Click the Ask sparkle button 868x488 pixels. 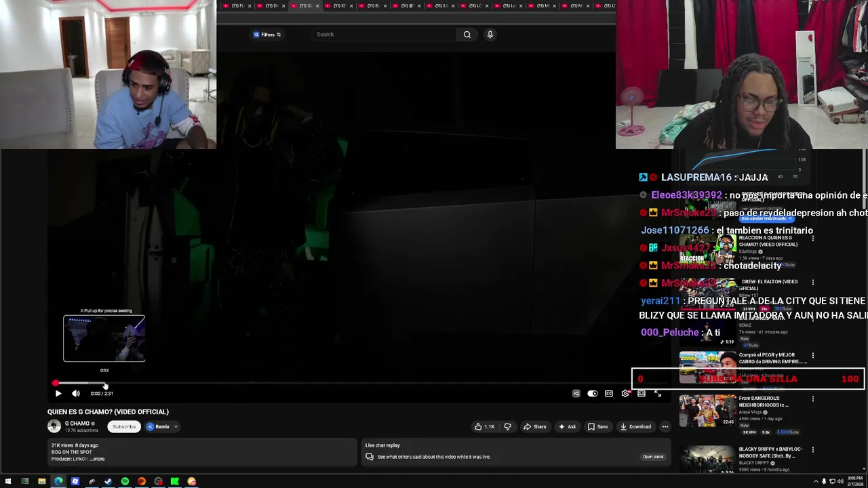(567, 426)
